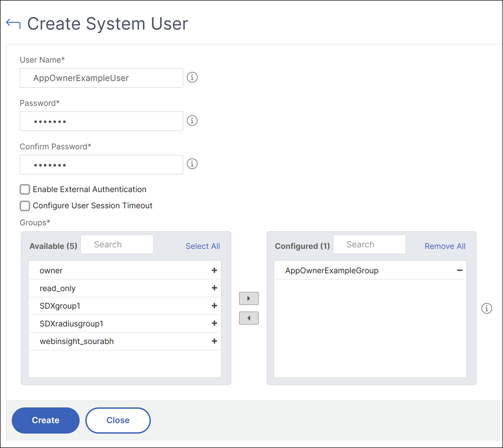Click the Configured groups Search box
The height and width of the screenshot is (448, 503).
[369, 244]
